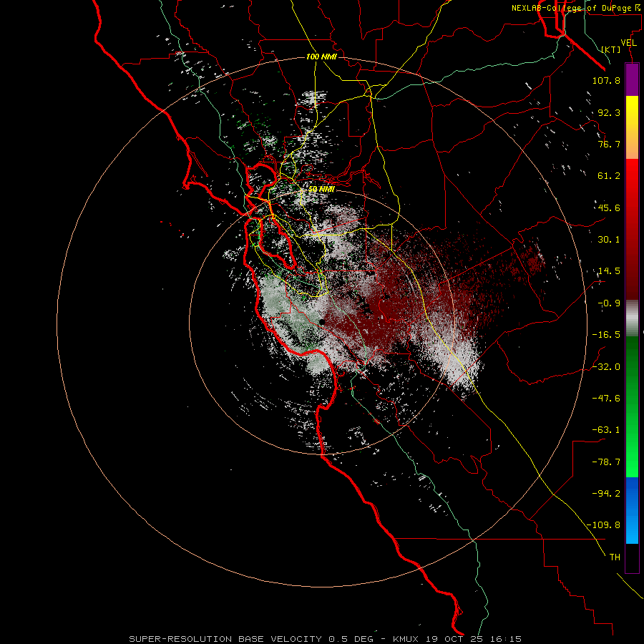644x644 pixels.
Task: Pick the blue segment of color bar
Action: click(x=632, y=510)
